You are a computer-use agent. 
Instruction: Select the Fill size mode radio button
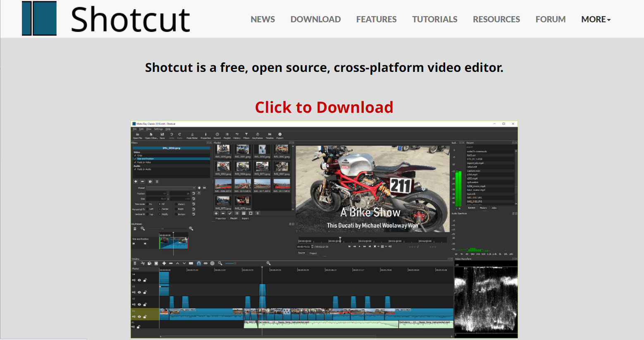pos(160,204)
